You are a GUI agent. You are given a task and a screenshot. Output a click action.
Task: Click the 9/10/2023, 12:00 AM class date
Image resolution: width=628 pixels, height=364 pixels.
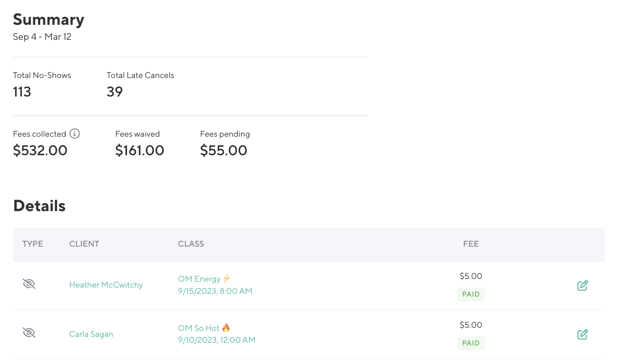tap(217, 340)
